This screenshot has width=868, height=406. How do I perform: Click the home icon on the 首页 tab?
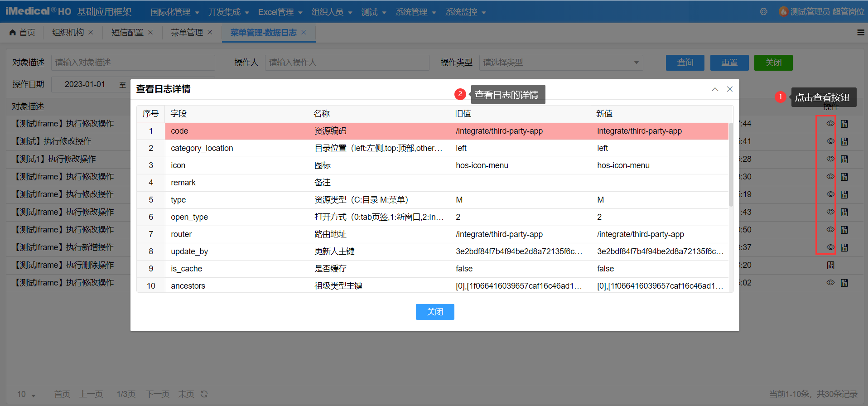[13, 33]
